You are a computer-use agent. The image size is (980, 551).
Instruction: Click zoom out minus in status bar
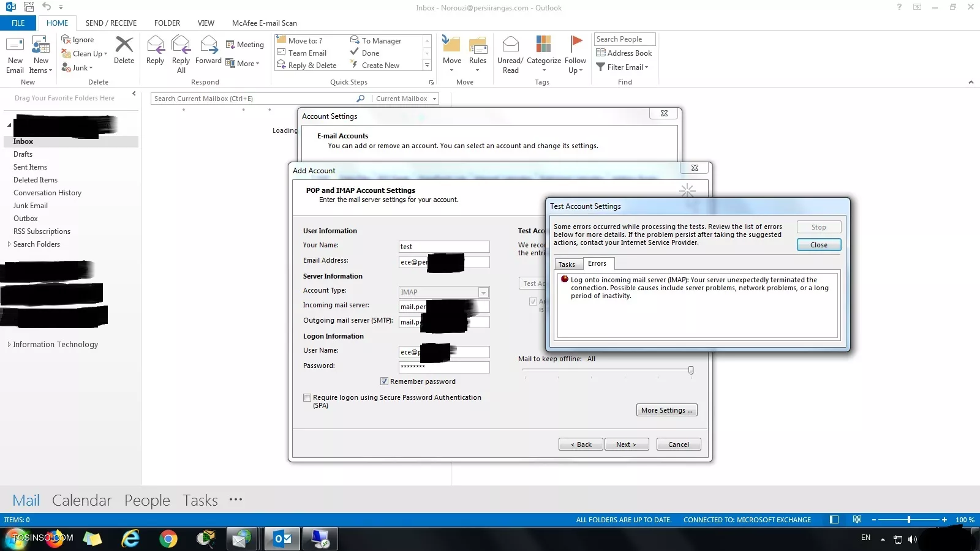(x=874, y=520)
